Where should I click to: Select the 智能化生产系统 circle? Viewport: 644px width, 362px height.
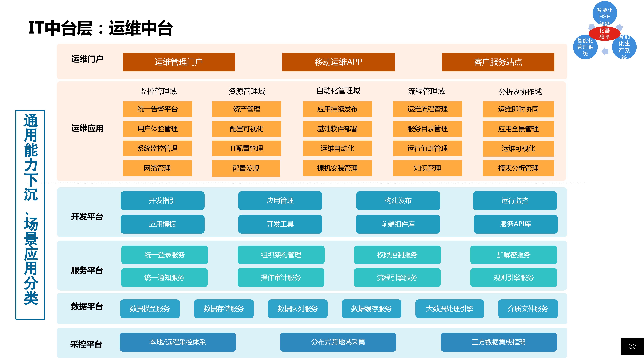pos(624,47)
